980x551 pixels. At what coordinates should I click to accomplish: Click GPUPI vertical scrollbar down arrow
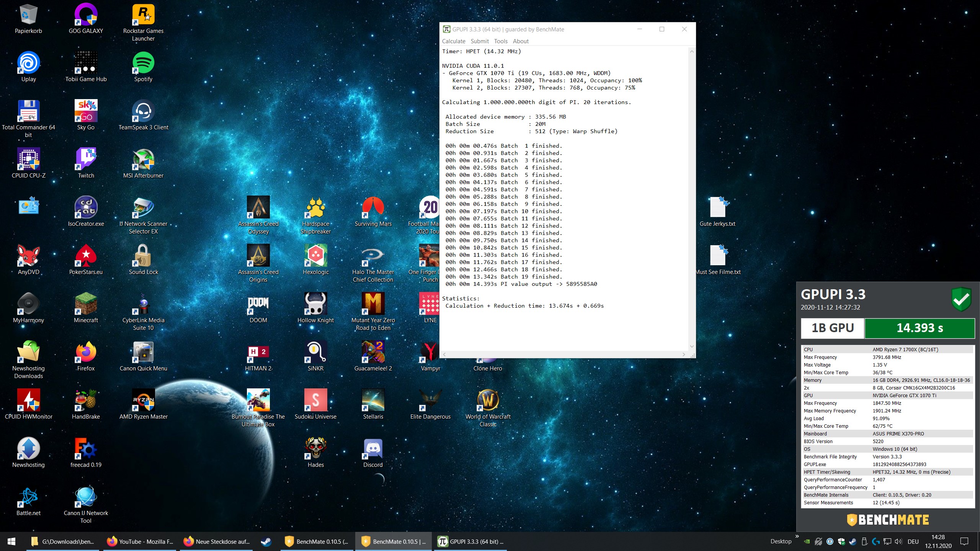pos(692,346)
